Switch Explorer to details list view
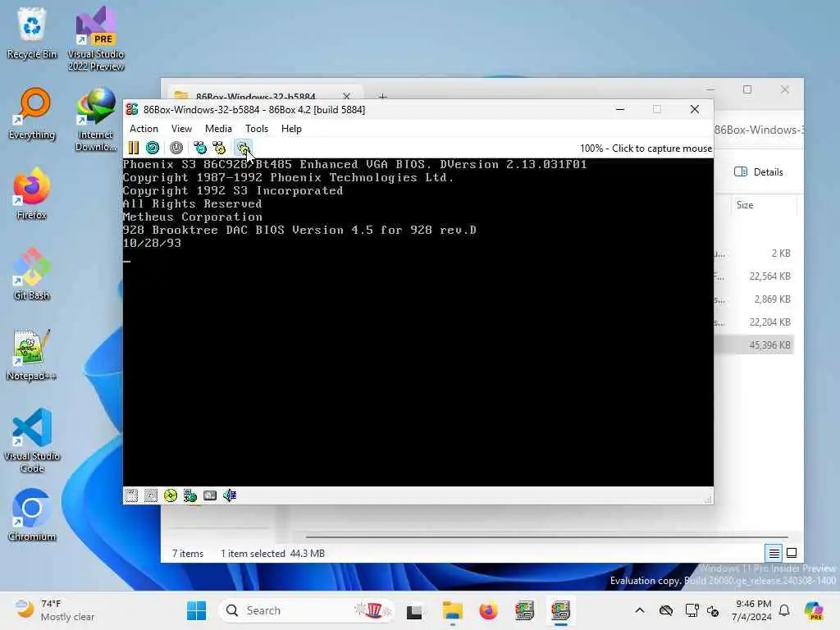This screenshot has height=630, width=840. pos(774,553)
